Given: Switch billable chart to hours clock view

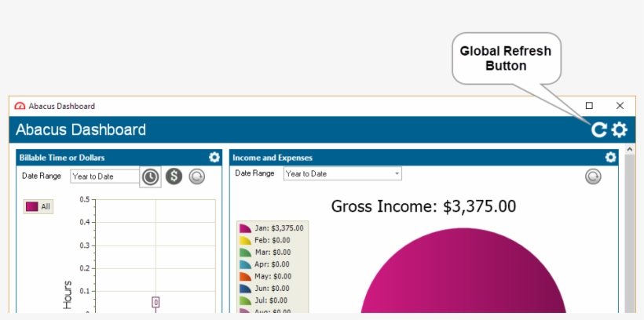Looking at the screenshot, I should click(x=150, y=177).
